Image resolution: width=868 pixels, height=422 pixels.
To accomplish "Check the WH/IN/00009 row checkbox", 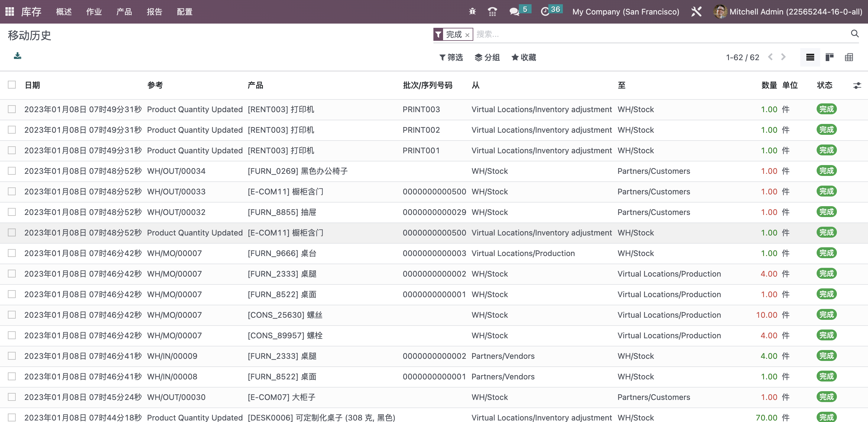I will (12, 356).
